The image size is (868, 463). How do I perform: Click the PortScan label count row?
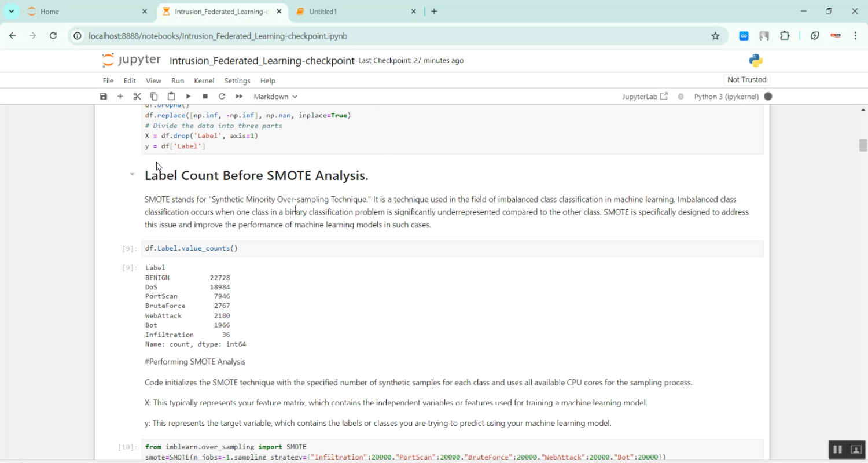coord(187,296)
